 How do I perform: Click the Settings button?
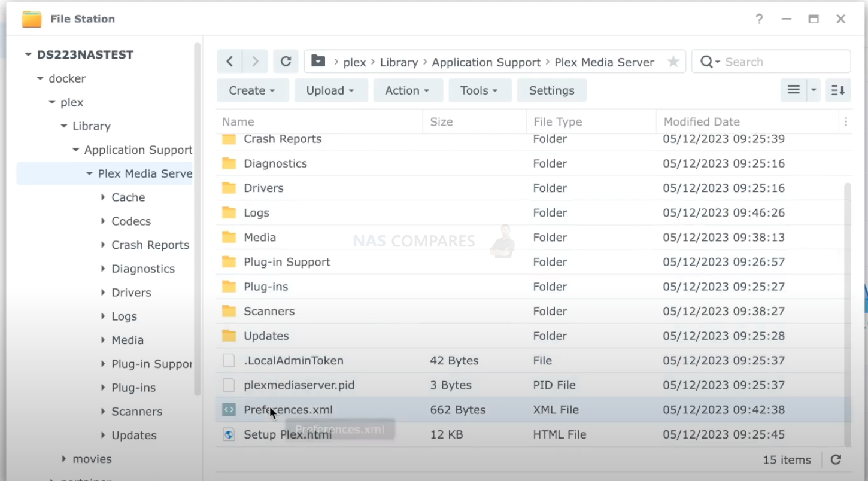click(551, 90)
